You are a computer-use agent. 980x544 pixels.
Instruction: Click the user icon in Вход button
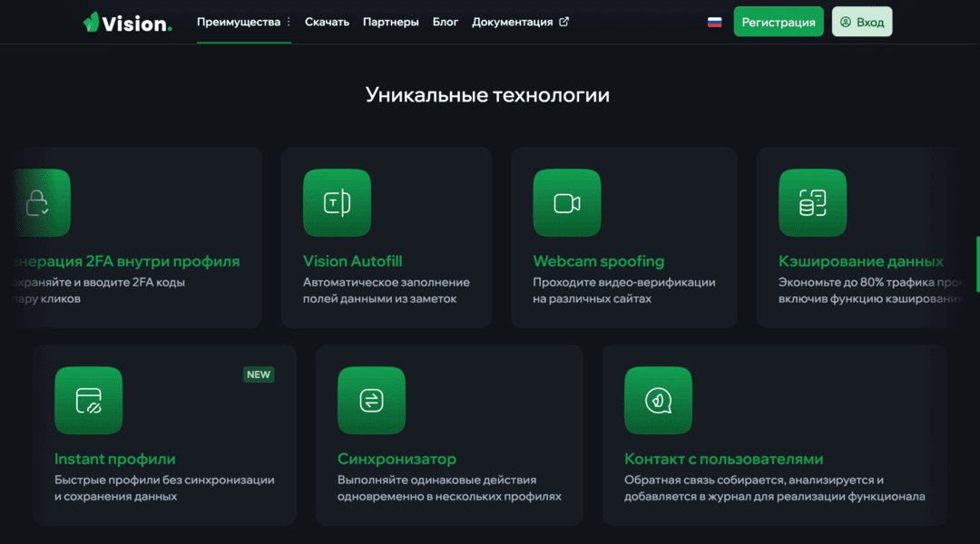[846, 22]
